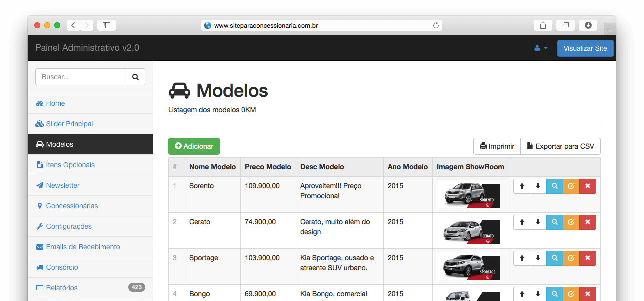The width and height of the screenshot is (644, 301).
Task: Open the user account dropdown
Action: (x=541, y=48)
